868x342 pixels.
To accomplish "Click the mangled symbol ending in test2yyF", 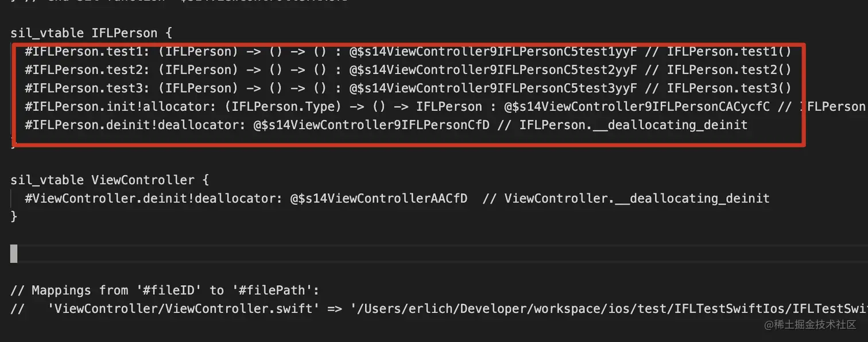I will tap(493, 70).
